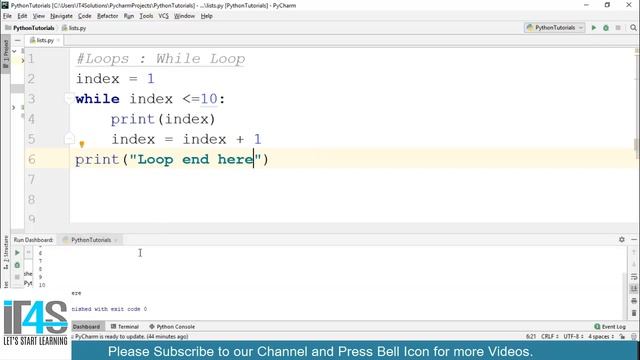Click debug bug icon in Run Dashboard sidebar
The width and height of the screenshot is (640, 360).
click(x=17, y=265)
